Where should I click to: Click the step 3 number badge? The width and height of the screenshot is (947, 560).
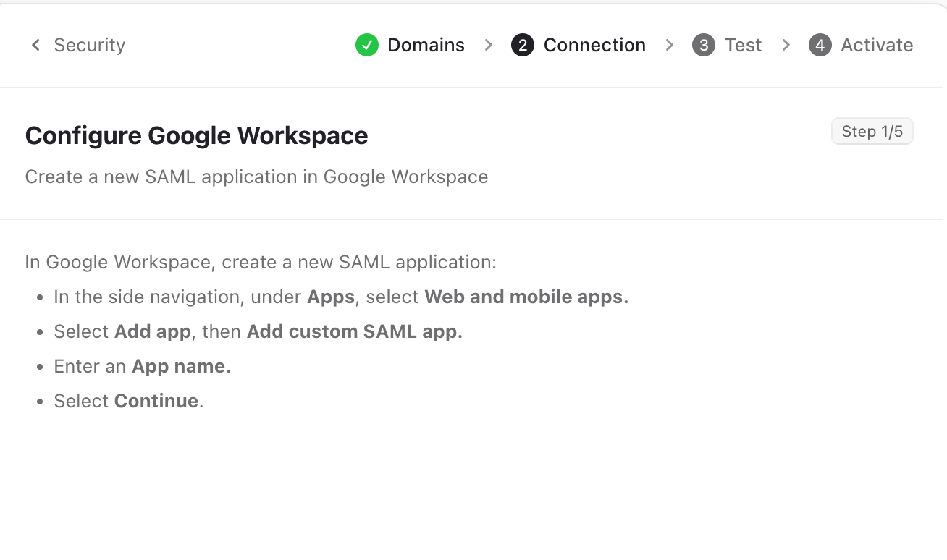(x=704, y=45)
